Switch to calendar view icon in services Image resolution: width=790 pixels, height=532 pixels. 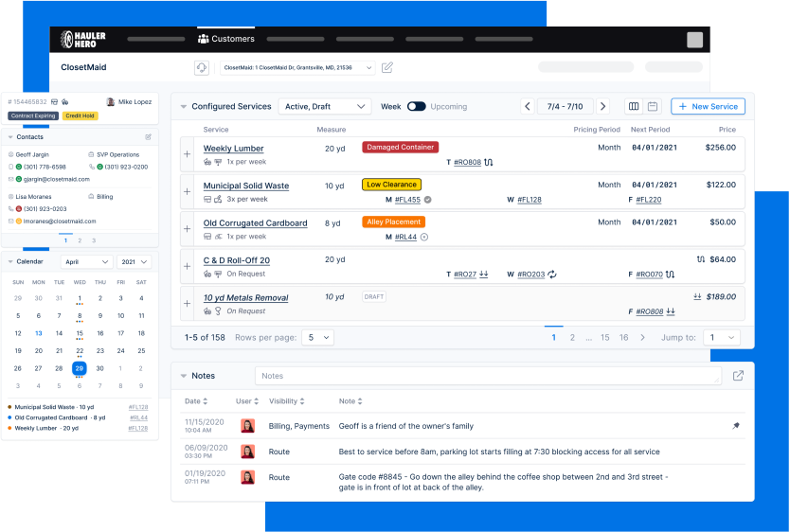coord(653,106)
